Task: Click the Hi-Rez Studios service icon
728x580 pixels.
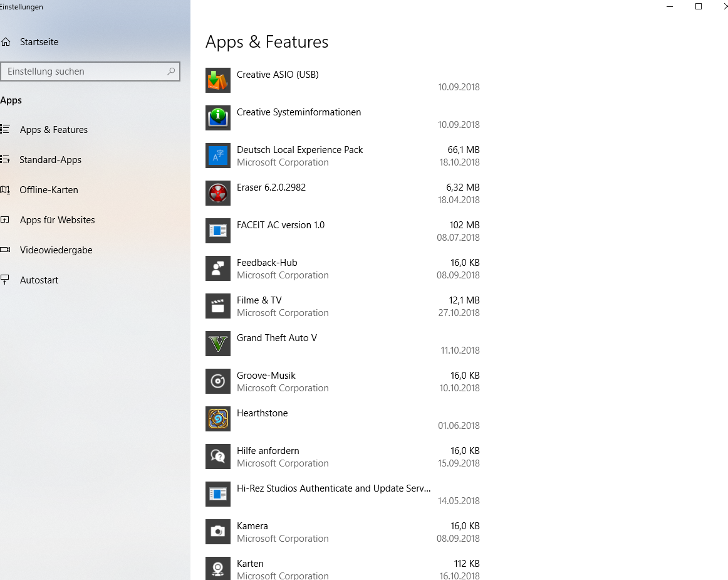Action: coord(218,494)
